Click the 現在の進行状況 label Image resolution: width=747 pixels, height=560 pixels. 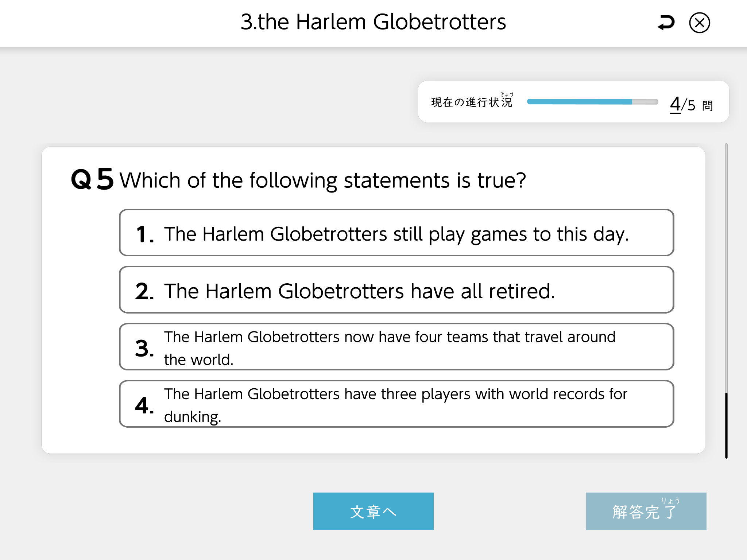472,102
